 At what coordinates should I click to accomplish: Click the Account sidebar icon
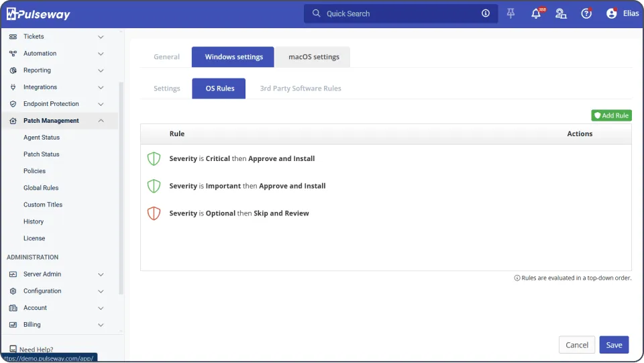pos(13,307)
